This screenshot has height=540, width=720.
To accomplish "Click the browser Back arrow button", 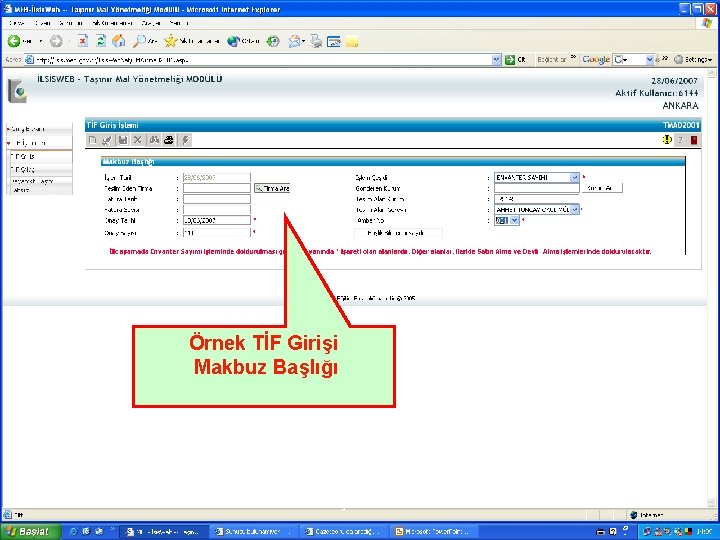I will click(x=14, y=41).
